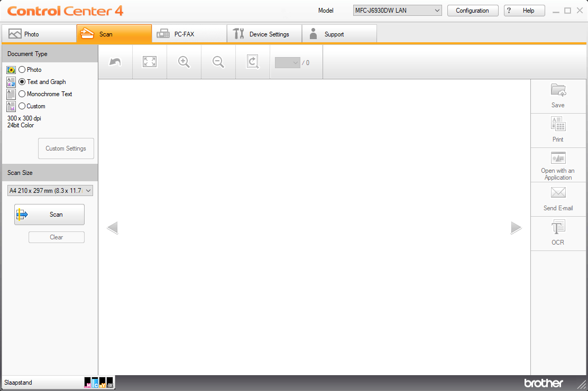
Task: Close the Control Center window
Action: click(580, 11)
